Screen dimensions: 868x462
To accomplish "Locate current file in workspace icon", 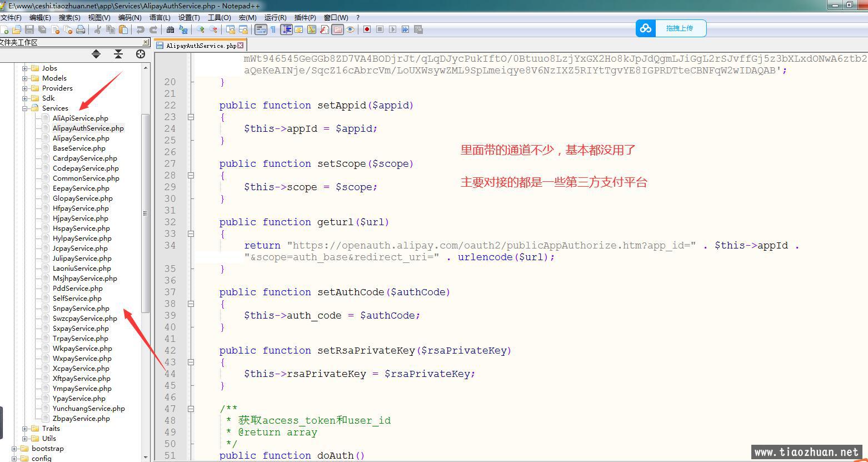I will click(x=141, y=54).
